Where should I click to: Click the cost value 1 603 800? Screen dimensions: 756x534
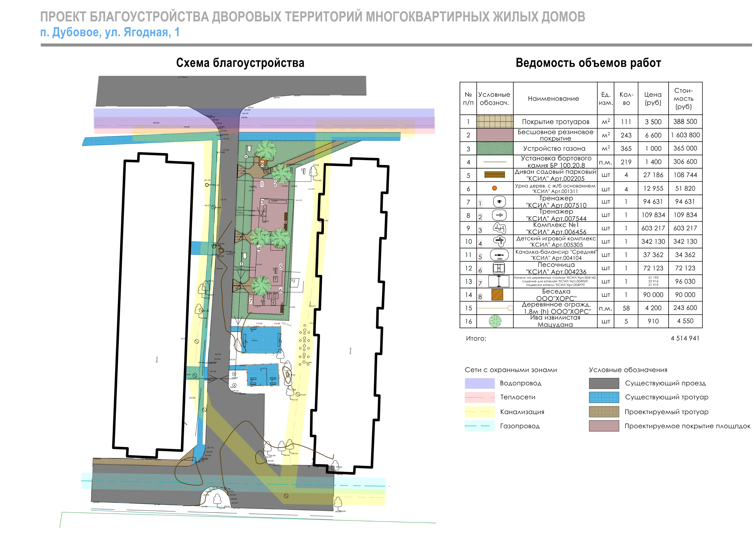(685, 135)
